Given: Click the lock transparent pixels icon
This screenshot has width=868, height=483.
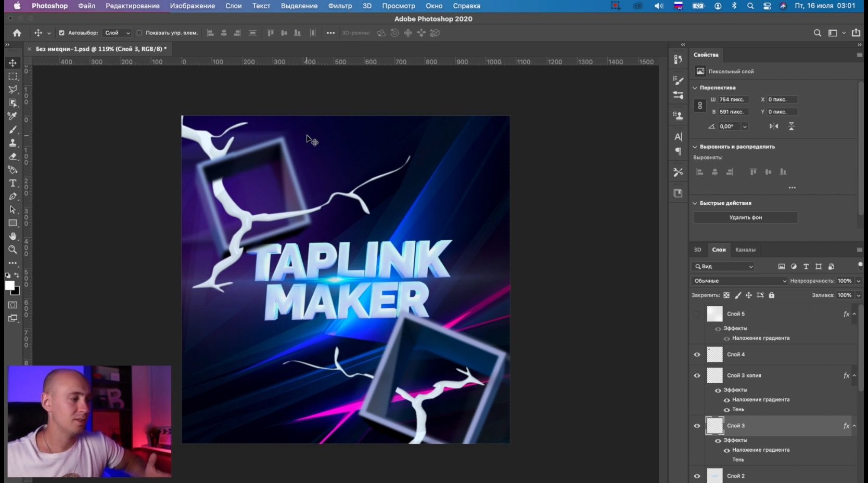Looking at the screenshot, I should point(726,295).
